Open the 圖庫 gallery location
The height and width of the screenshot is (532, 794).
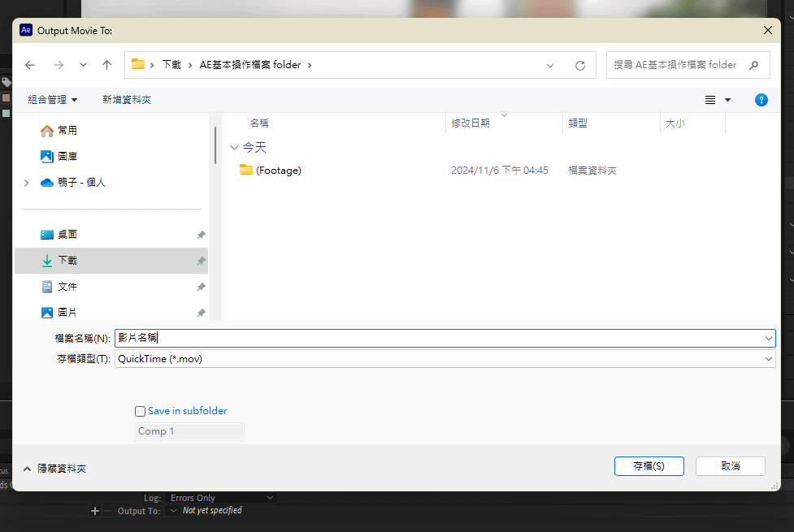(x=67, y=156)
